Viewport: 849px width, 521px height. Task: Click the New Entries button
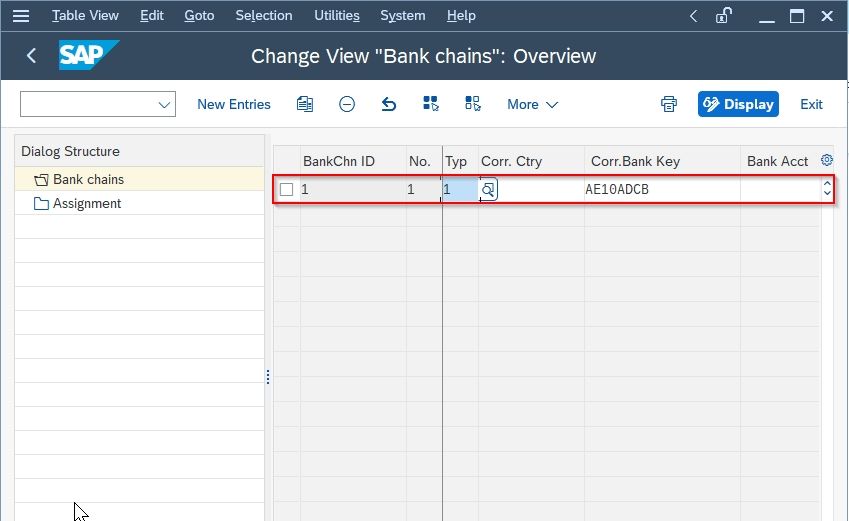[234, 105]
